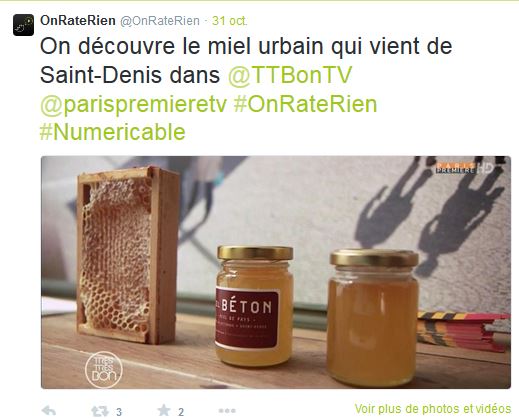Click the OnRateRien profile avatar

[x=23, y=25]
